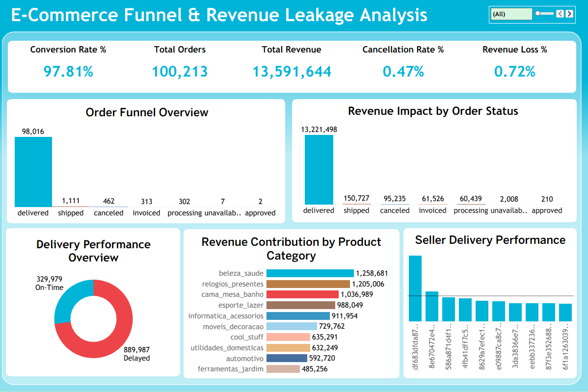Click the Conversion Rate value 97.81%
The height and width of the screenshot is (392, 588).
tap(68, 71)
